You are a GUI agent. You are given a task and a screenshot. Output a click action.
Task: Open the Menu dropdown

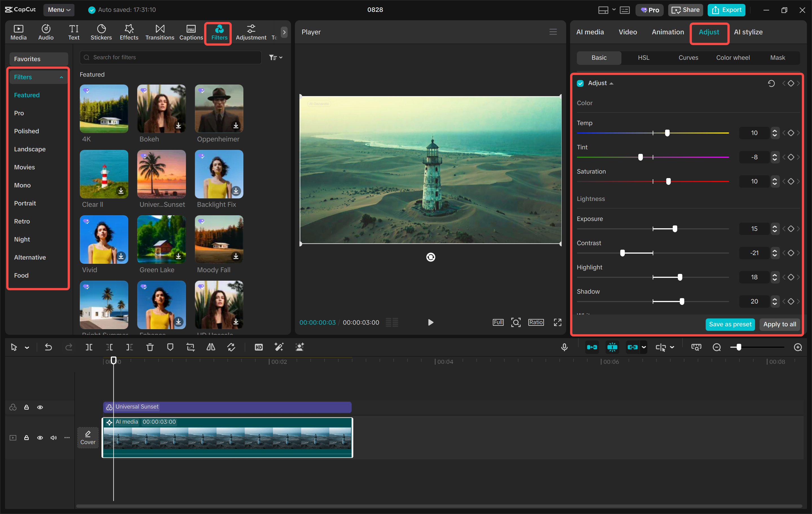pyautogui.click(x=59, y=10)
